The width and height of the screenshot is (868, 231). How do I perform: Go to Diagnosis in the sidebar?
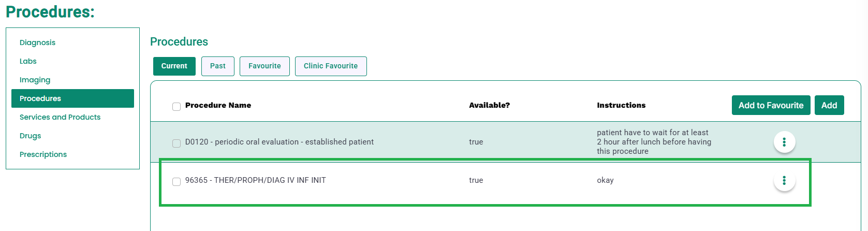pos(37,42)
